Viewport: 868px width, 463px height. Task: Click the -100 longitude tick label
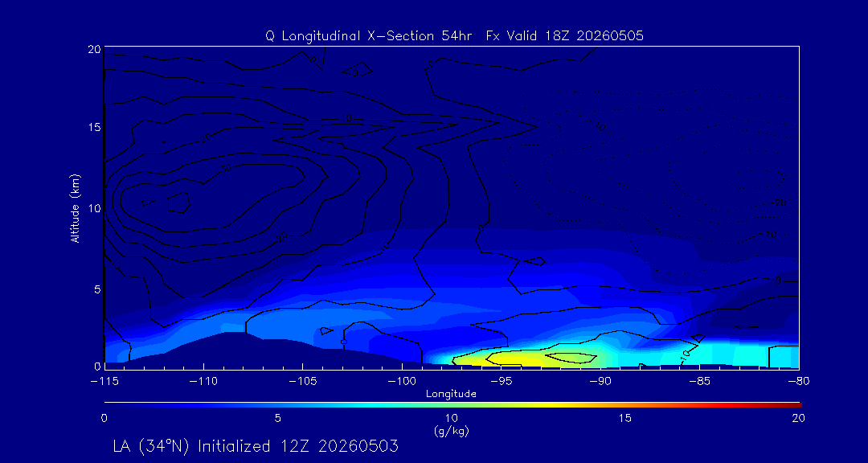click(401, 382)
